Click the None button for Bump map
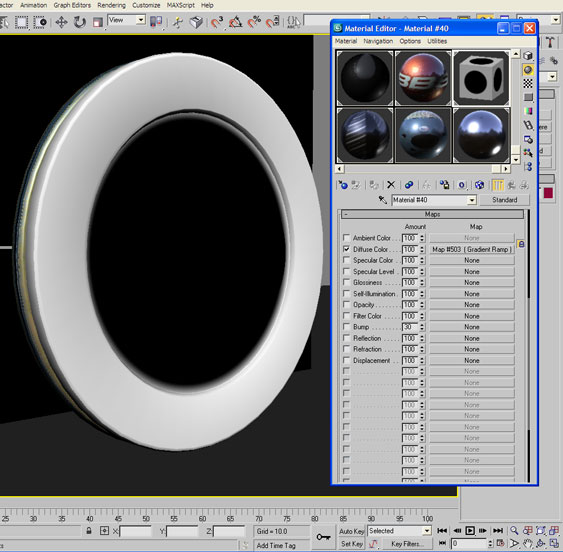 (472, 327)
